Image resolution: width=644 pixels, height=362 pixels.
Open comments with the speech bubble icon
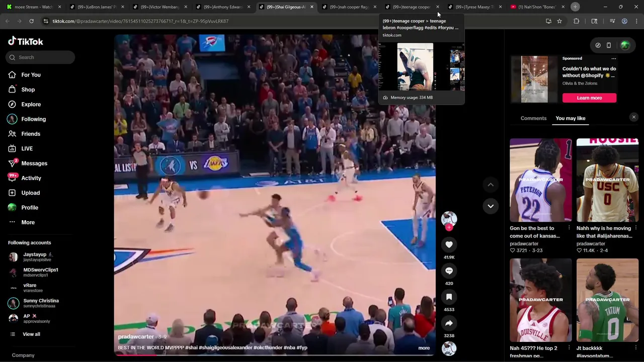coord(449,270)
